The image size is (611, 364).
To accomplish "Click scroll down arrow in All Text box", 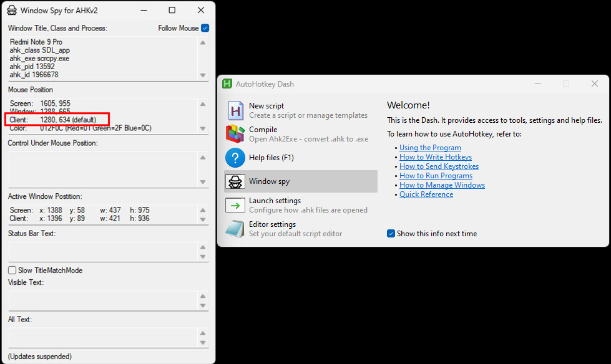I will pyautogui.click(x=203, y=343).
